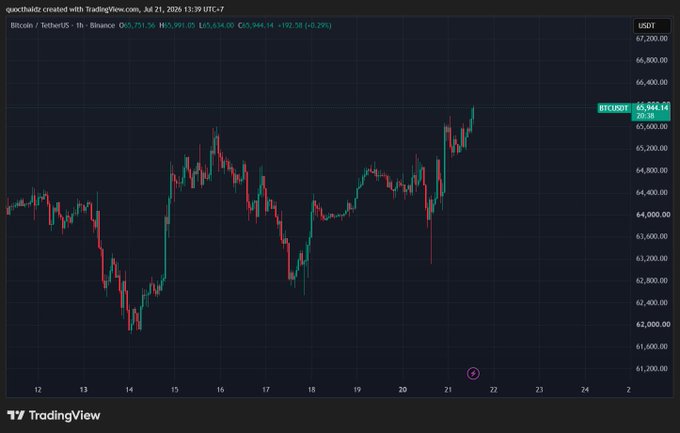680x433 pixels.
Task: Click date 18 on the time axis
Action: (x=311, y=390)
